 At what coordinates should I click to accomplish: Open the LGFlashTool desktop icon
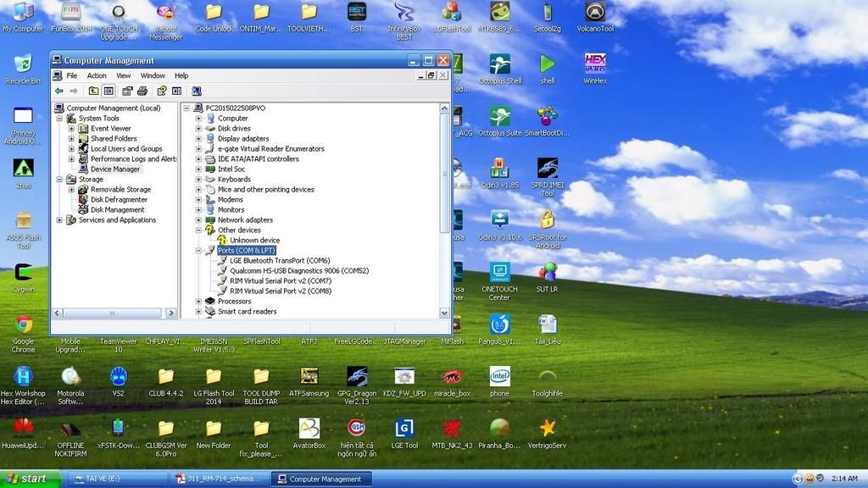(453, 17)
